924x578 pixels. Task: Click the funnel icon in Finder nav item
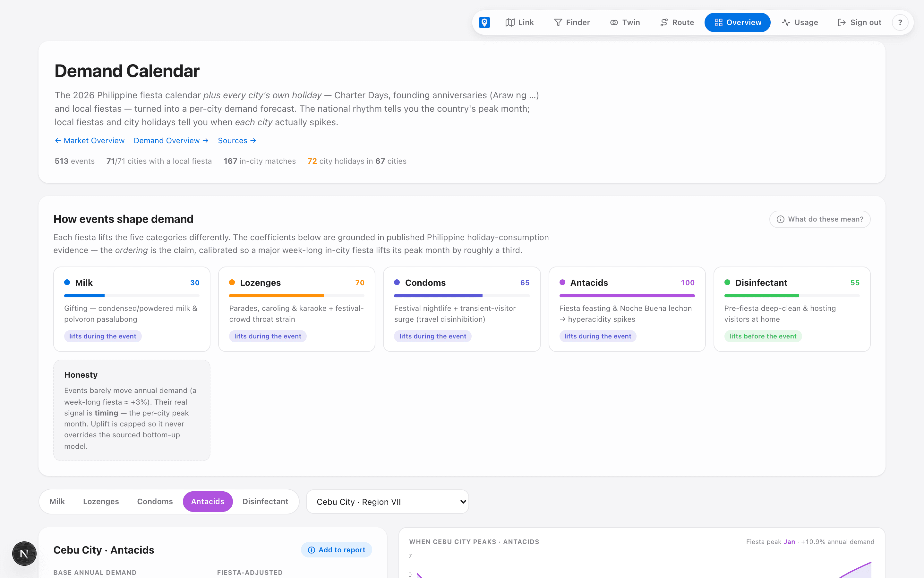[558, 22]
